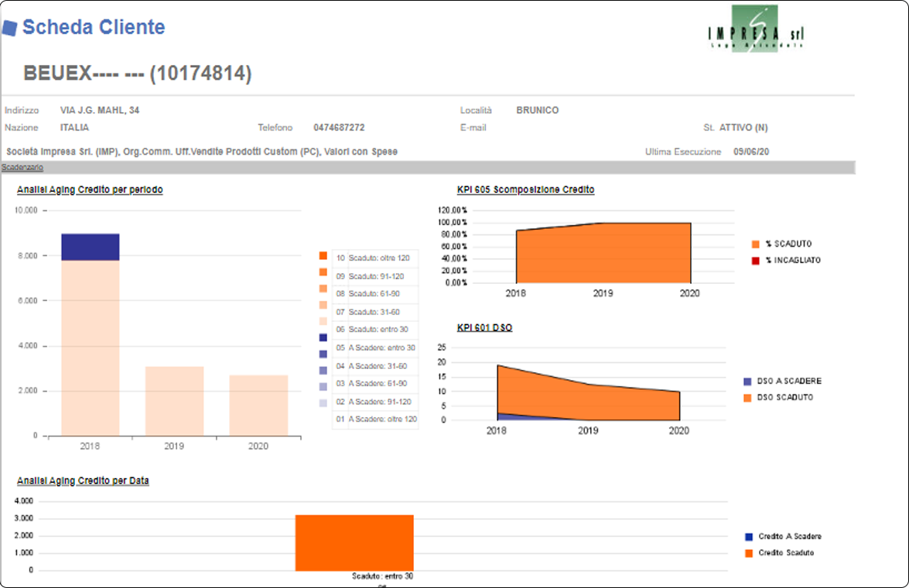Click the customer title BEUEX (10174814)
This screenshot has height=588, width=909.
tap(138, 73)
